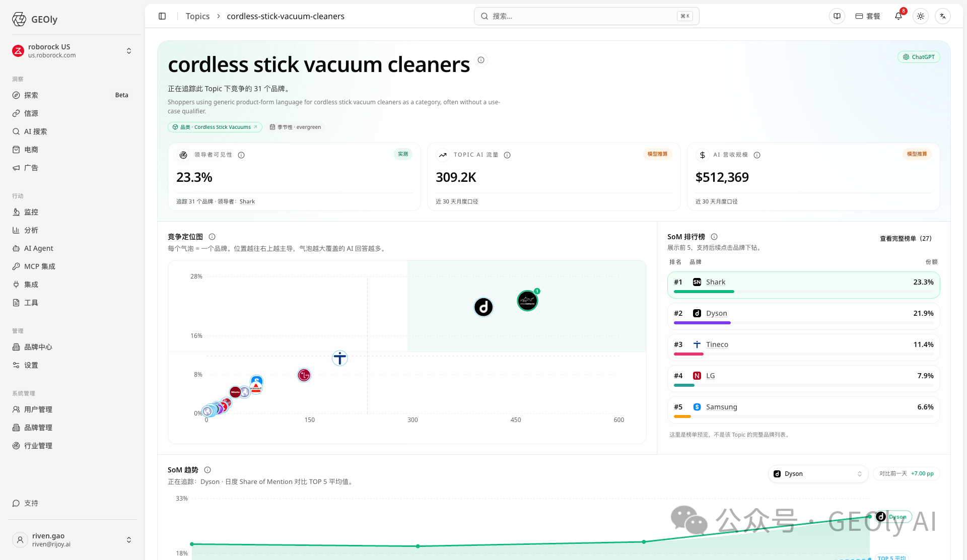Click the GEOly logo icon
The image size is (967, 560).
pos(19,19)
